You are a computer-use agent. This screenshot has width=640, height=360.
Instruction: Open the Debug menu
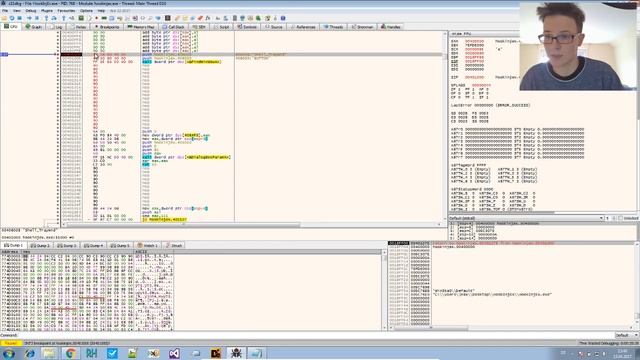click(31, 11)
